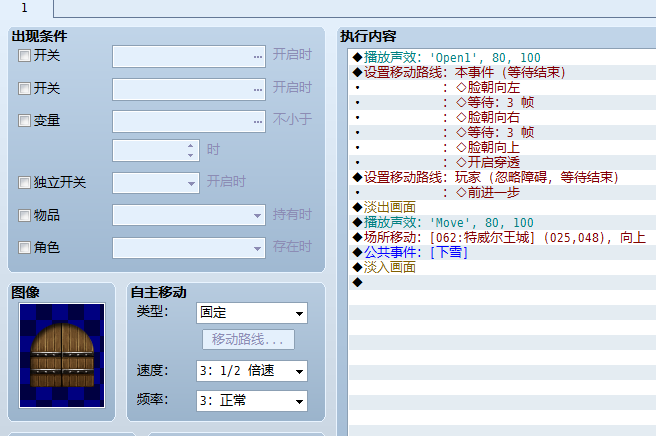Select the 淡出画面 command line
The width and height of the screenshot is (656, 436).
(502, 207)
